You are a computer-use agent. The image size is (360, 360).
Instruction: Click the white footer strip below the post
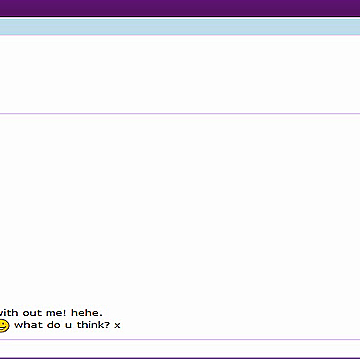click(x=180, y=349)
